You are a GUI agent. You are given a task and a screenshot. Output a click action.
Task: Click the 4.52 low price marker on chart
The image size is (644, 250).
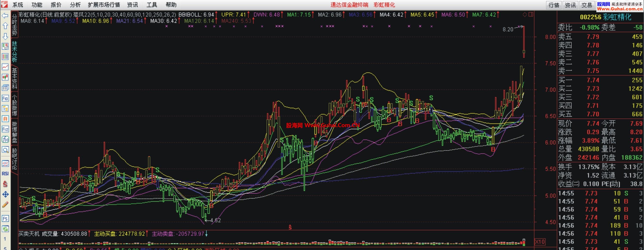215,220
